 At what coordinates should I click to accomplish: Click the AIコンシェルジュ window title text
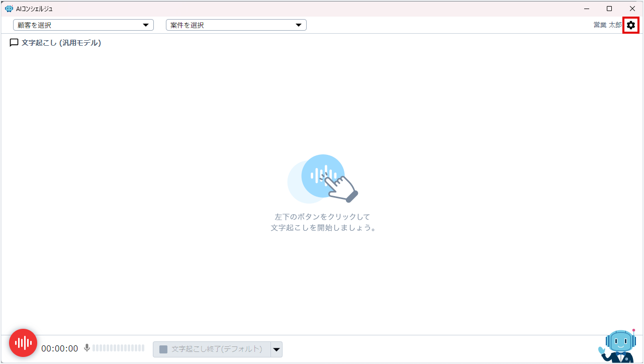(34, 9)
